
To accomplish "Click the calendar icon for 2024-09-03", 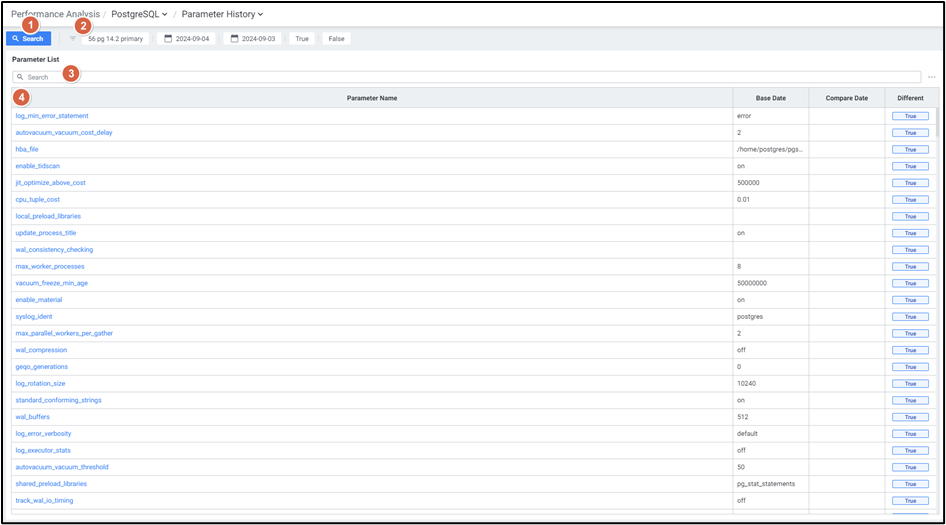I will (235, 39).
